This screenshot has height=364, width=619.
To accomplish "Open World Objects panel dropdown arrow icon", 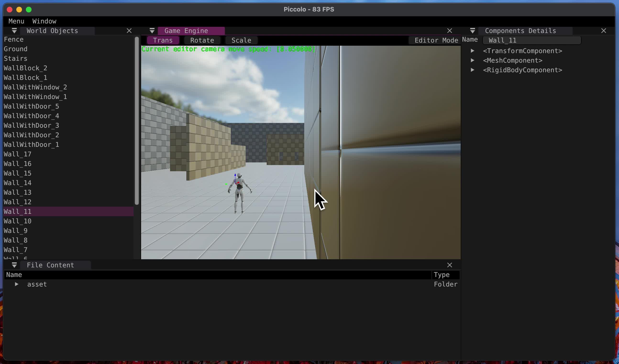I will (x=14, y=31).
